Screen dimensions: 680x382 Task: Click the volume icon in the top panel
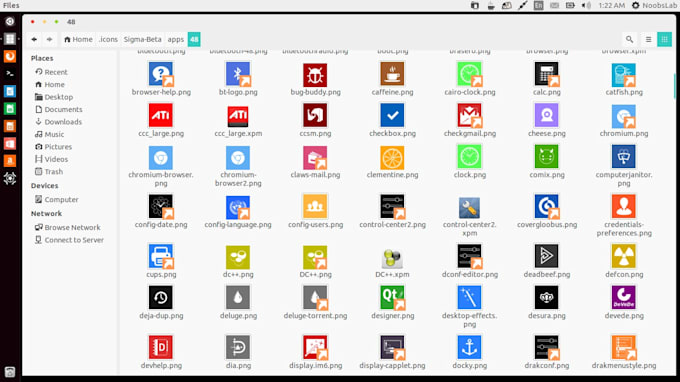pyautogui.click(x=586, y=5)
